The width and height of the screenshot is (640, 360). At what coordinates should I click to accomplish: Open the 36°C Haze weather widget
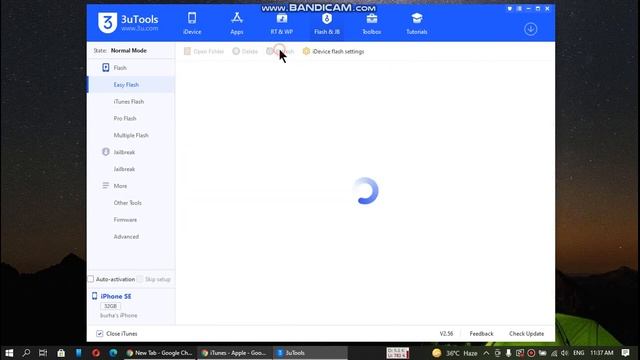[455, 353]
